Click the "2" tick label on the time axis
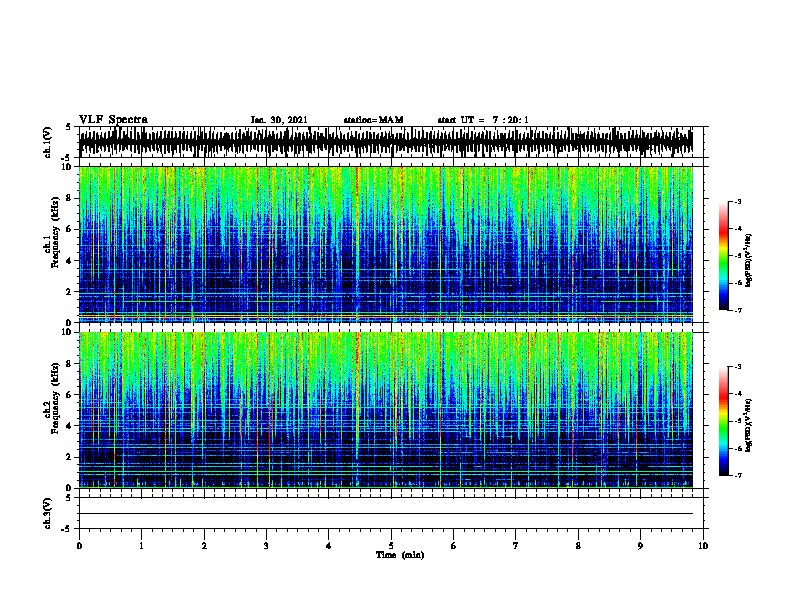The width and height of the screenshot is (792, 612). click(x=204, y=546)
